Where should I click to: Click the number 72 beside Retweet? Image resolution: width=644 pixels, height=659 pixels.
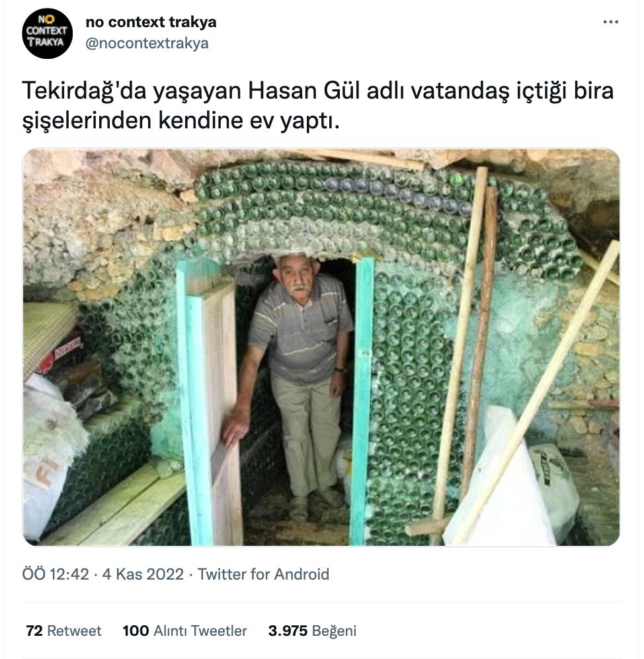(x=34, y=631)
